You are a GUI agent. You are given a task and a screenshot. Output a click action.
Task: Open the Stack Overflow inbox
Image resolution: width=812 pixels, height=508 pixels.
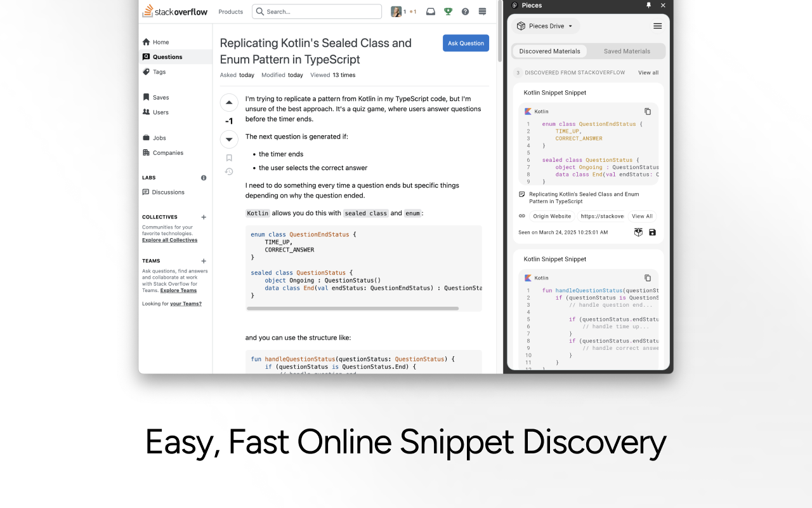point(431,11)
